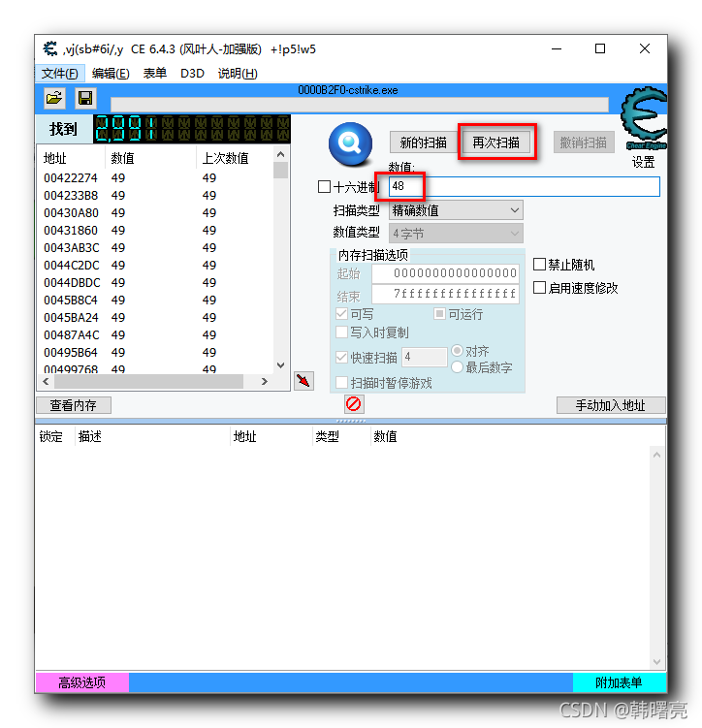702x728 pixels.
Task: Select address row 0045B8C4
Action: [x=155, y=300]
